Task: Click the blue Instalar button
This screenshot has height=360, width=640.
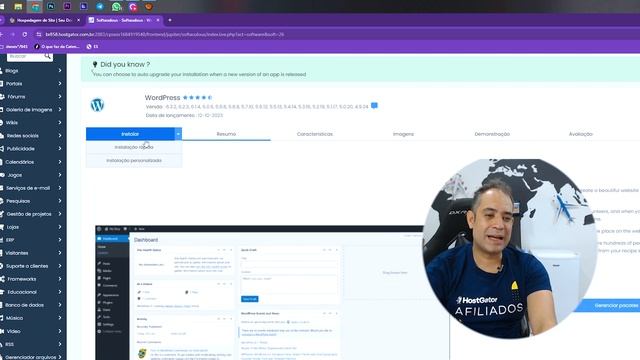Action: tap(130, 134)
